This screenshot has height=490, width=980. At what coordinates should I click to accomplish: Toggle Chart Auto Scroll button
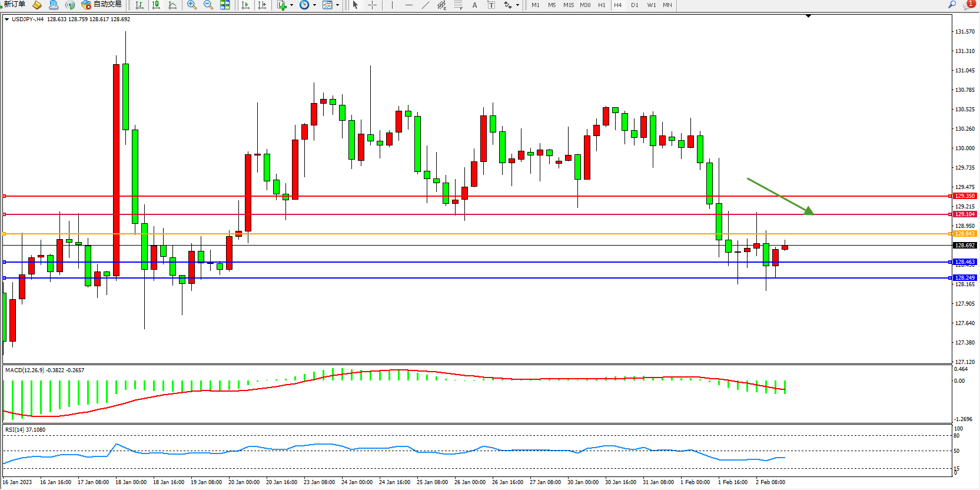pos(245,5)
